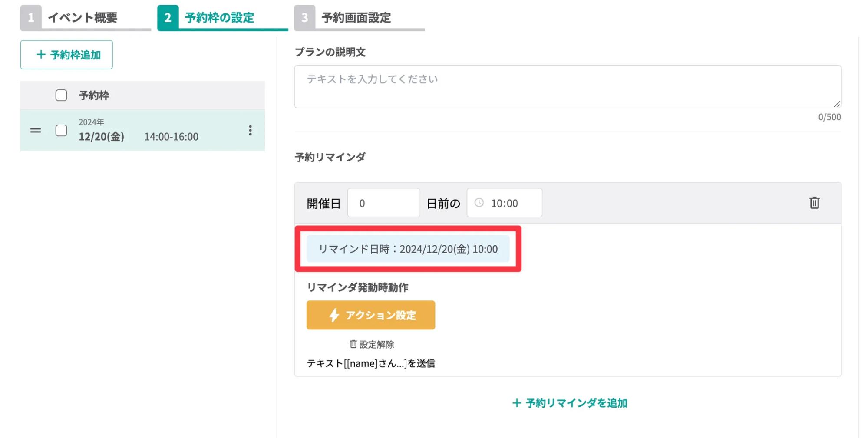868x438 pixels.
Task: Switch to the 予約画面設定 tab
Action: pyautogui.click(x=355, y=18)
